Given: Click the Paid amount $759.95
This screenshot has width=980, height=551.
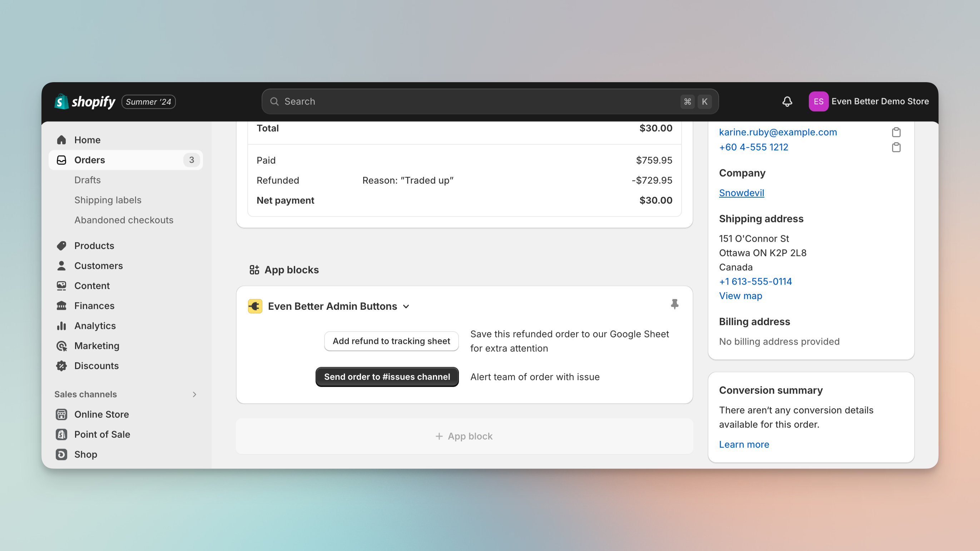Looking at the screenshot, I should point(654,160).
